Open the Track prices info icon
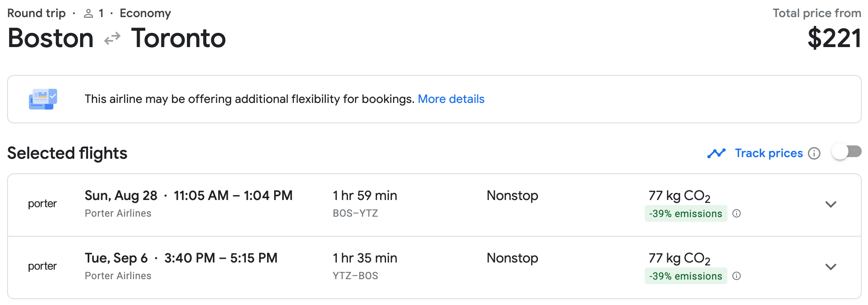 (814, 153)
